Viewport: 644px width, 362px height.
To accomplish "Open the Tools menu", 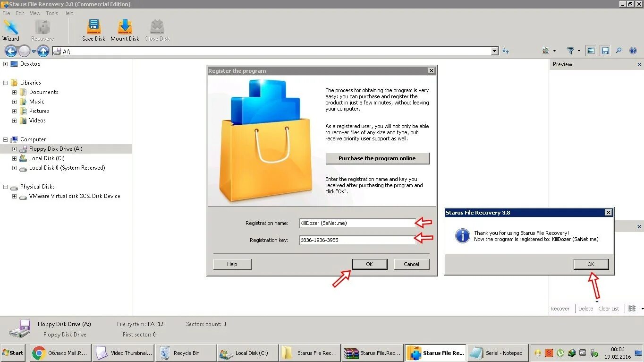I will [52, 13].
